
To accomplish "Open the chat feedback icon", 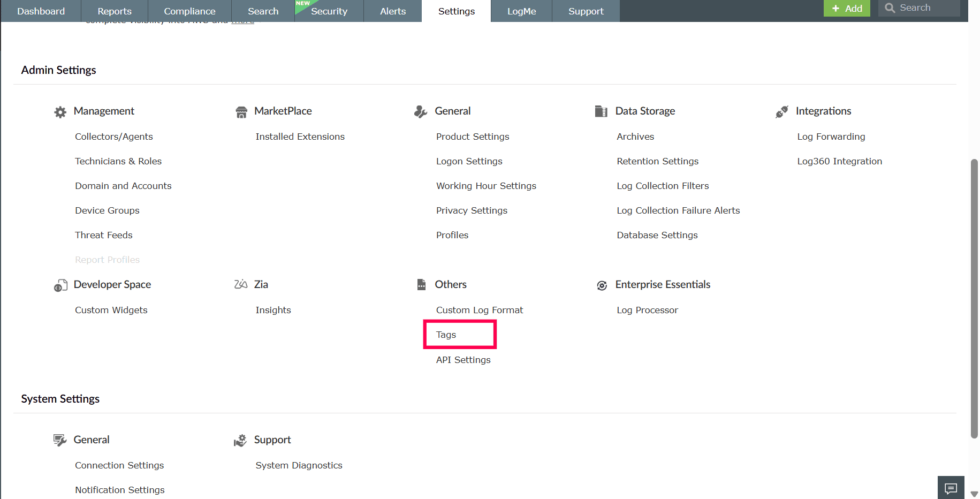I will click(951, 488).
